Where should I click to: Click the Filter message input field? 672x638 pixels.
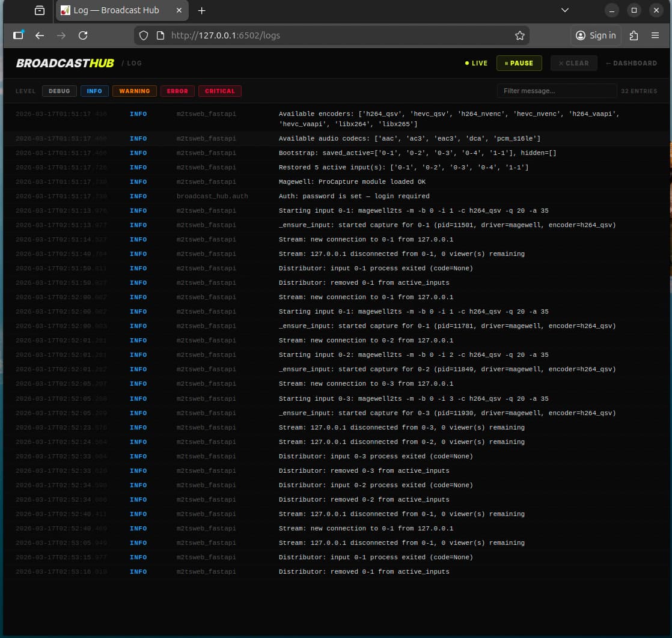[556, 91]
